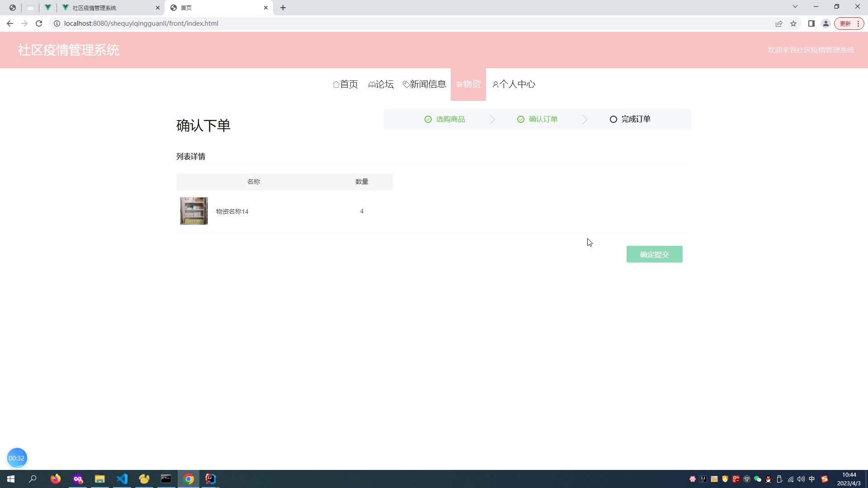Open the network tray icon
This screenshot has height=488, width=868.
click(790, 479)
